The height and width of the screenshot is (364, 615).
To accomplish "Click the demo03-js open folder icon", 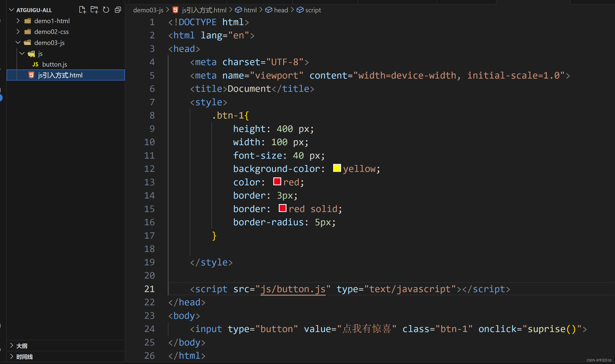I will 28,42.
